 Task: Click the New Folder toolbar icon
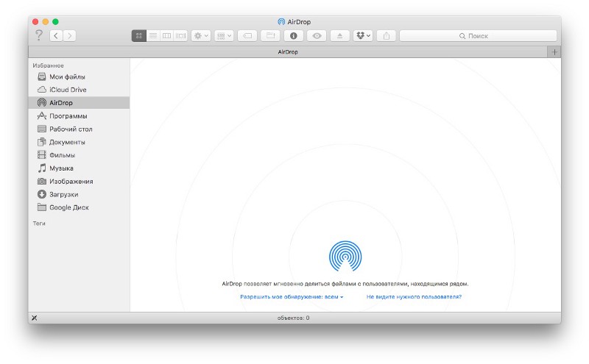pos(270,35)
